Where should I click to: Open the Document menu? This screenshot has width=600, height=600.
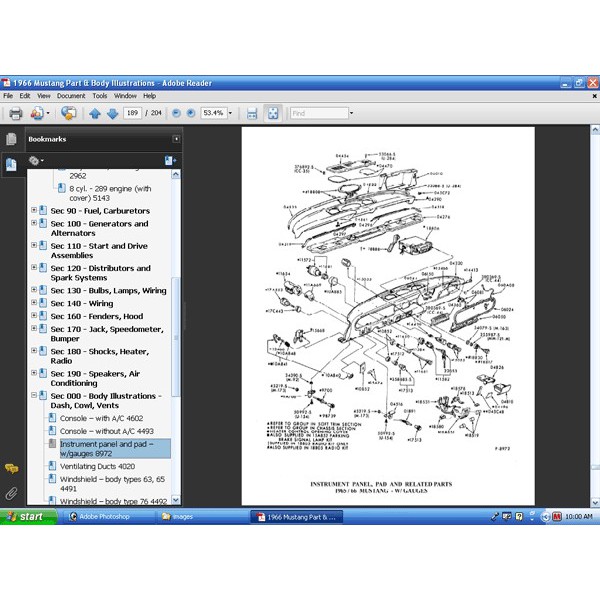click(x=71, y=96)
